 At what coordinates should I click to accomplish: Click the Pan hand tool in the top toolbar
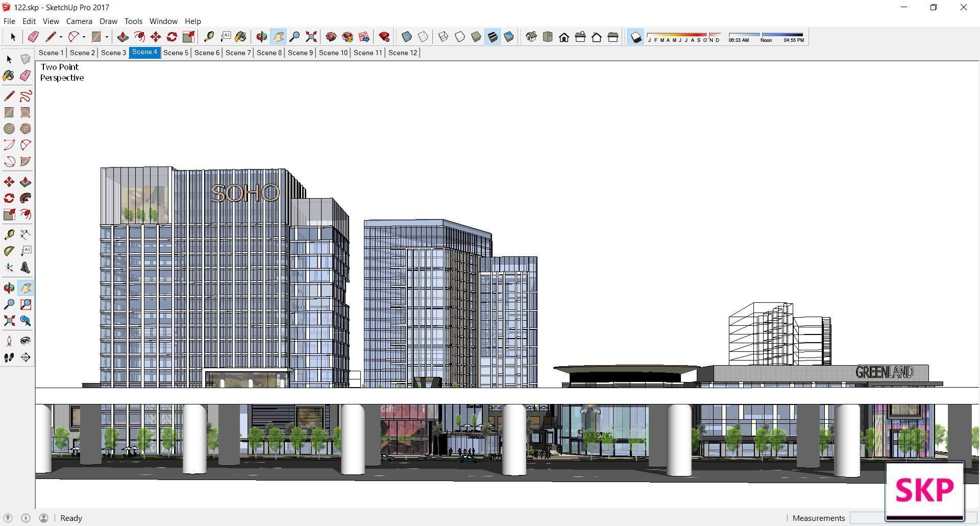278,37
